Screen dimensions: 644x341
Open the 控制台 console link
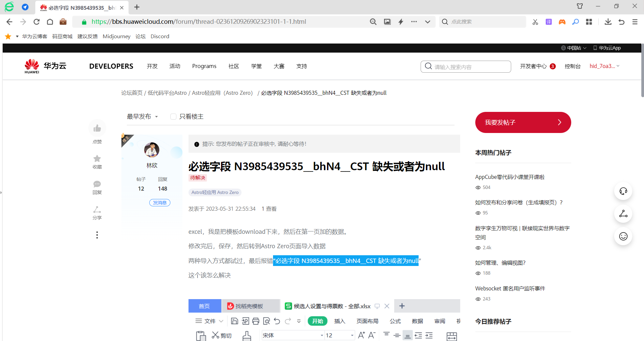coord(573,66)
